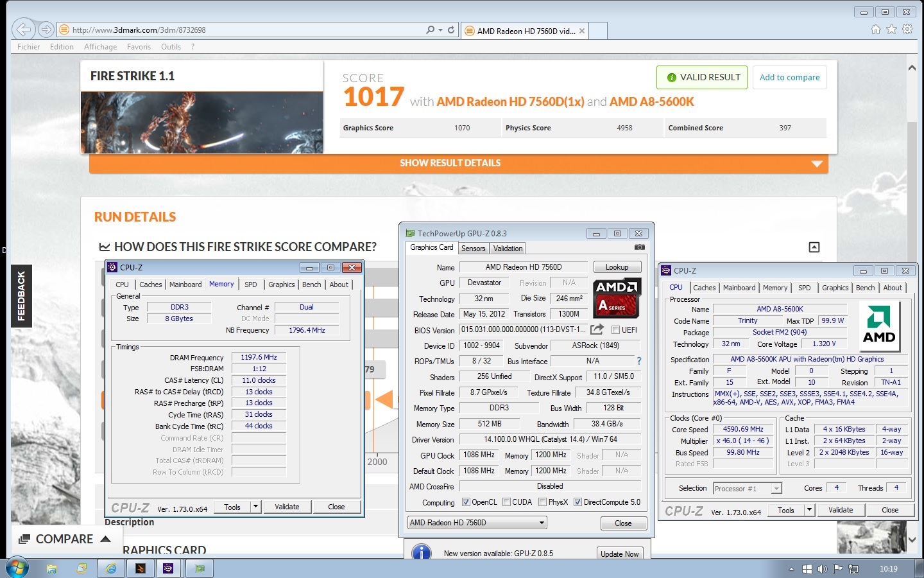
Task: Close the AMD Radeon HD 7560D browser tab
Action: (x=582, y=31)
